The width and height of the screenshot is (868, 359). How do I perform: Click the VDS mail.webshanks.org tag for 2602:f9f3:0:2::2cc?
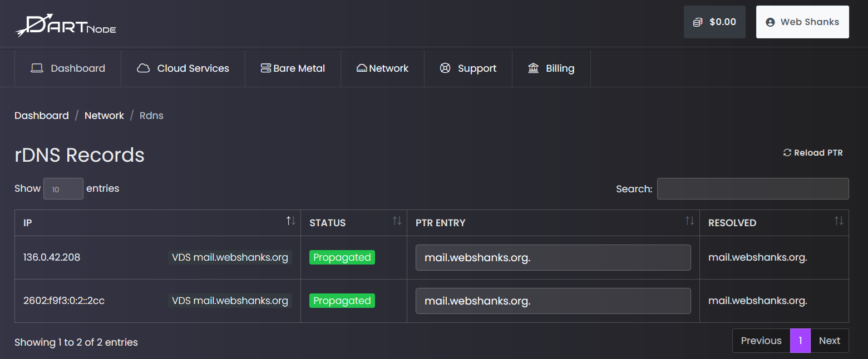[x=230, y=301]
